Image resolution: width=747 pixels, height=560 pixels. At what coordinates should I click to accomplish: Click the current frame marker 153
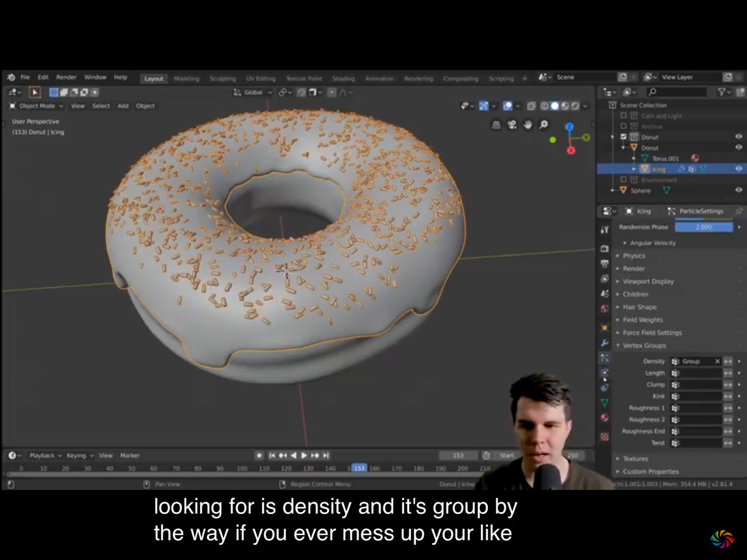pos(359,468)
